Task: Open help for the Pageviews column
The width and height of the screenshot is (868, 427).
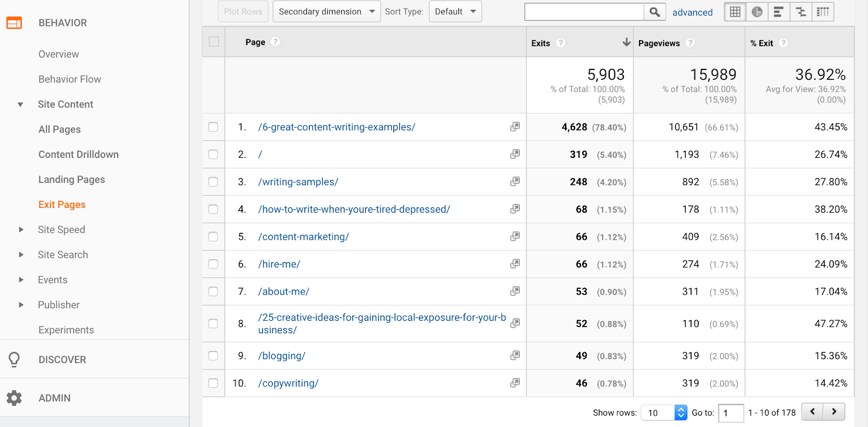Action: (690, 43)
